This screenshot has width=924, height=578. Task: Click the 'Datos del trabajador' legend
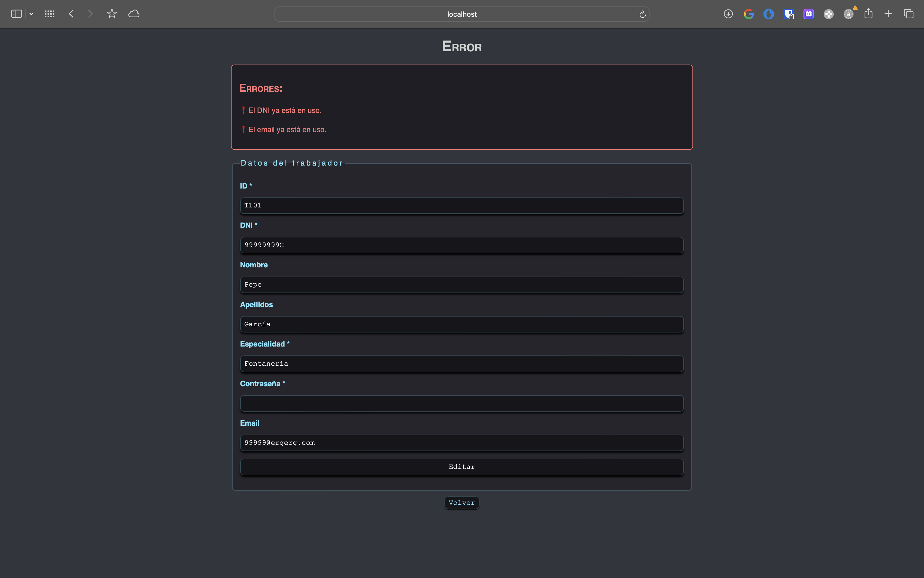[292, 163]
